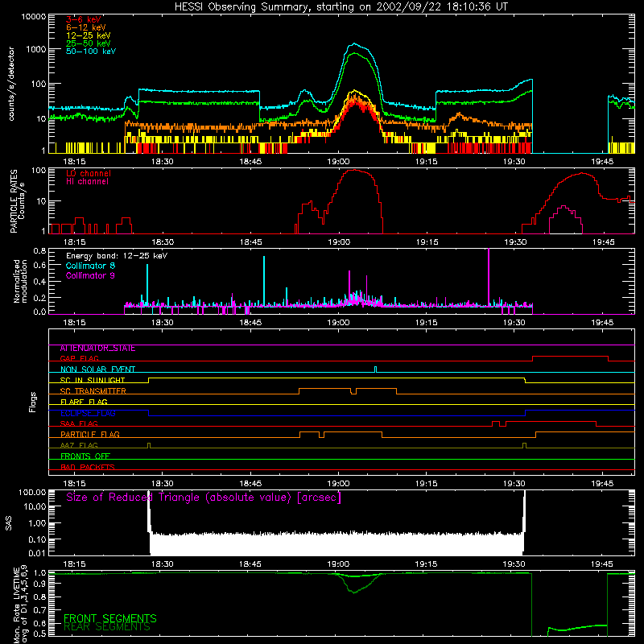Click the 'FRONT SEGMENTS' legend label
Image resolution: width=644 pixels, height=644 pixels.
110,618
